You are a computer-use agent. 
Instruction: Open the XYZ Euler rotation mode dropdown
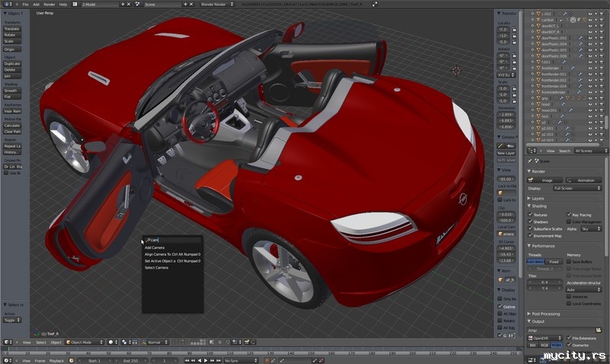tap(507, 75)
